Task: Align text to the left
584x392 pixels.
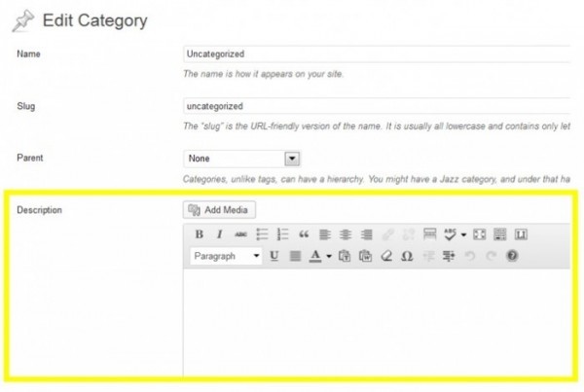Action: (x=325, y=234)
